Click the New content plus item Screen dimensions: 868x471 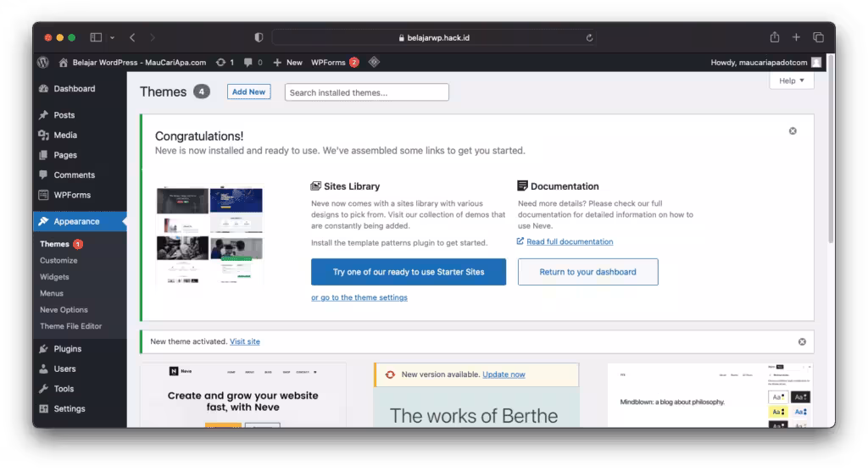point(287,63)
